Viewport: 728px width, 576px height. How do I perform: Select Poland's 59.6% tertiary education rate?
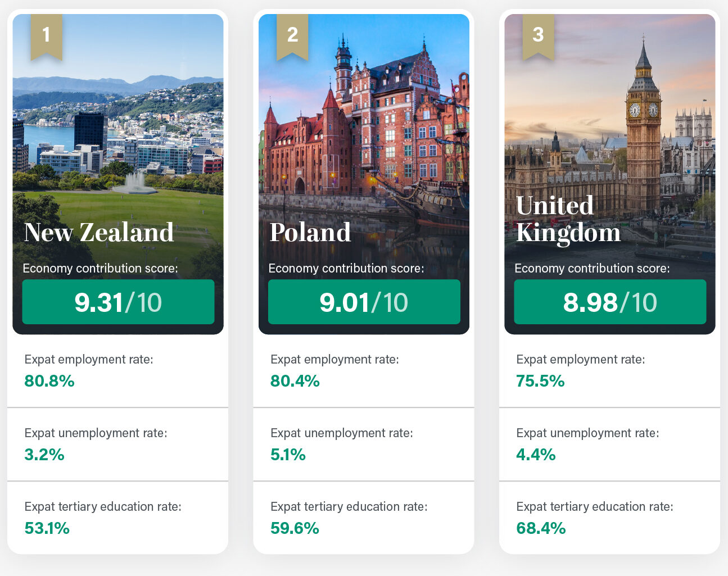pyautogui.click(x=295, y=528)
